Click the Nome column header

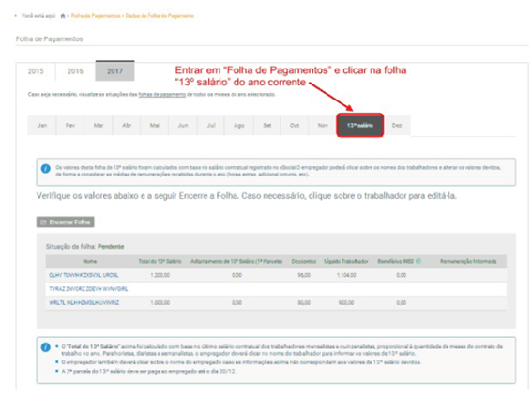coord(89,261)
